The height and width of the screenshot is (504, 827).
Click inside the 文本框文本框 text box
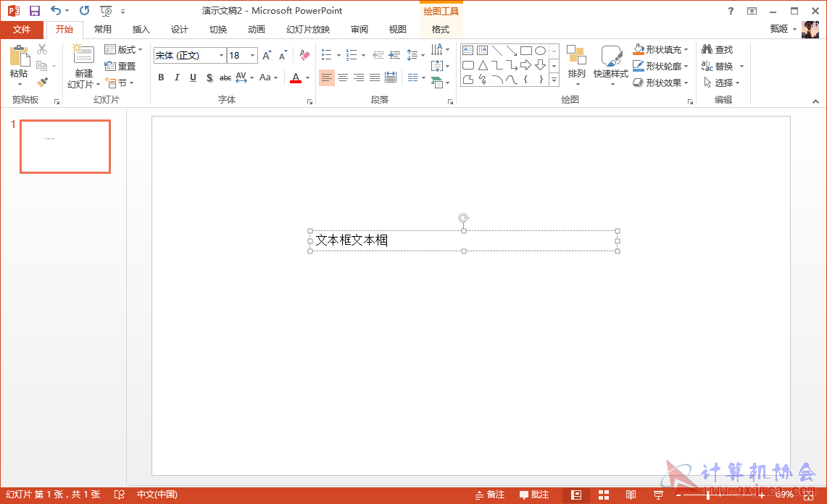[464, 241]
